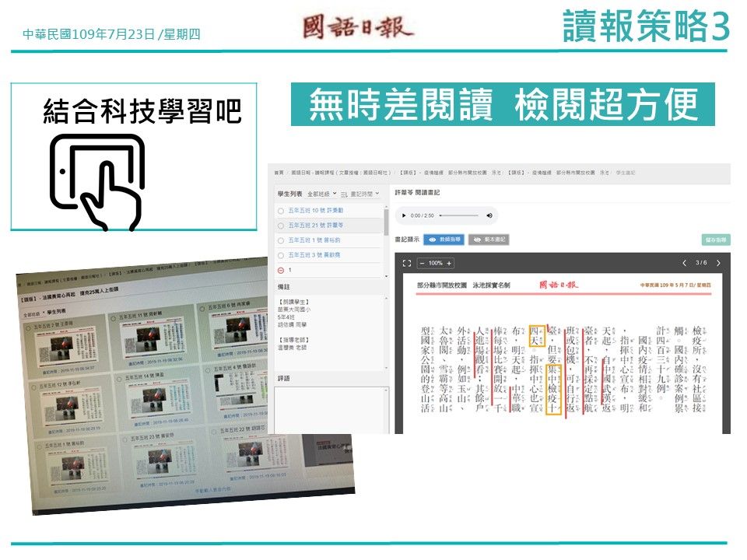Zoom out with the minus button
This screenshot has width=747, height=560.
pos(421,263)
